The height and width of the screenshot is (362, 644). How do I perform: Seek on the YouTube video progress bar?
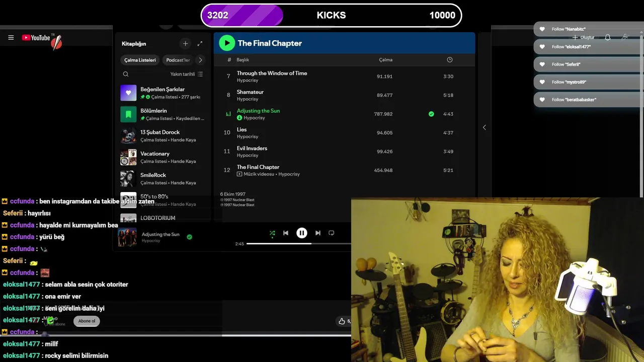coord(176,335)
